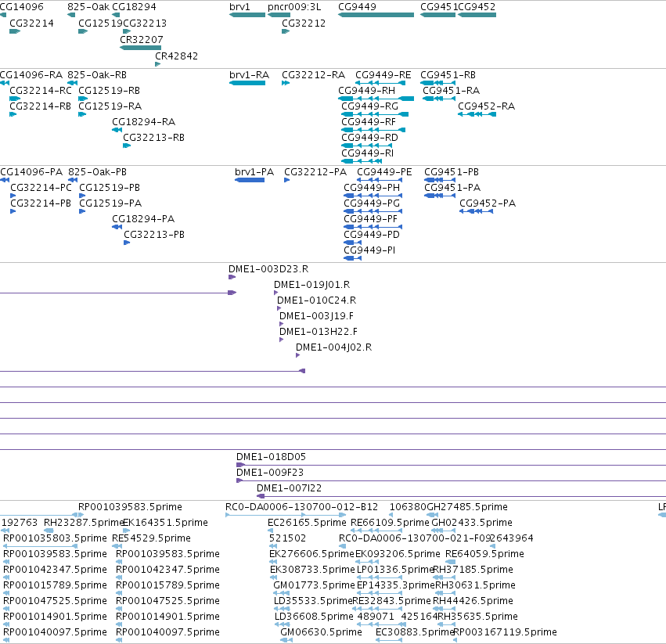Select the CG32212 gene label
This screenshot has height=644, width=666.
pyautogui.click(x=304, y=23)
